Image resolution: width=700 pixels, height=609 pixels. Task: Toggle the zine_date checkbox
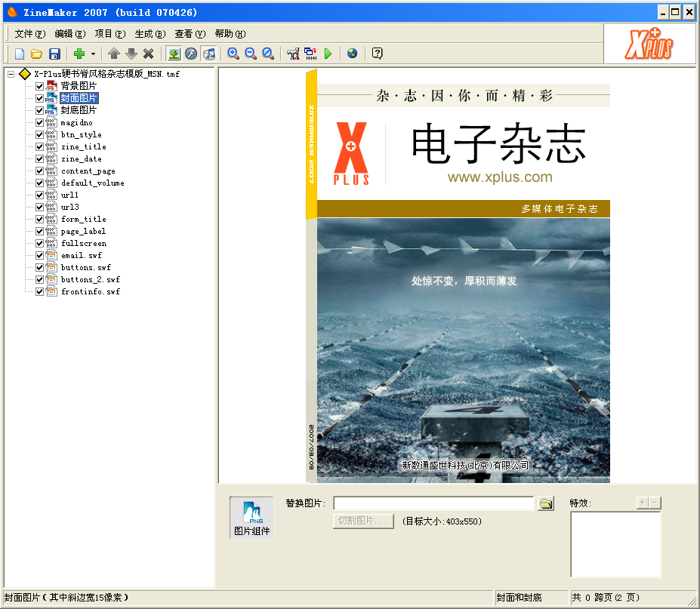[x=40, y=158]
